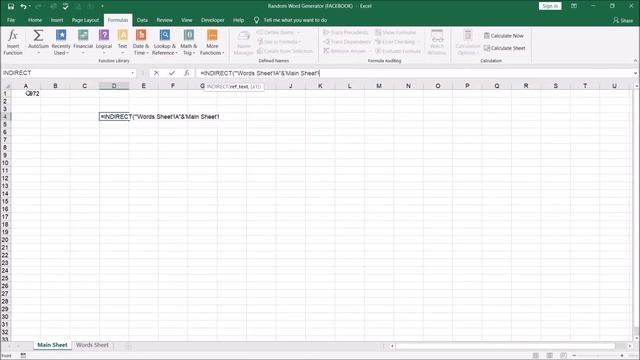The image size is (640, 360).
Task: Open Calculation Options
Action: coord(468,42)
